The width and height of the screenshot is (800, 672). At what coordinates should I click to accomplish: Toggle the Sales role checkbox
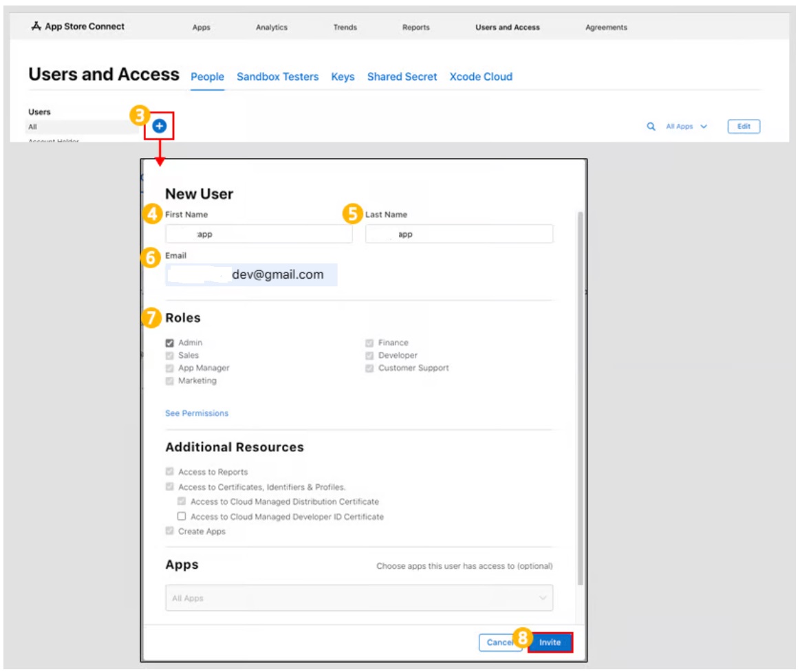pyautogui.click(x=169, y=356)
